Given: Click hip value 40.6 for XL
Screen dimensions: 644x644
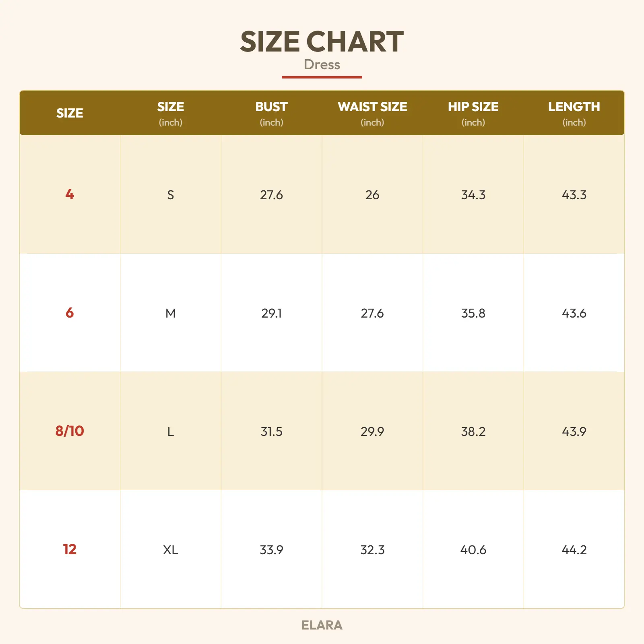Looking at the screenshot, I should (x=473, y=550).
